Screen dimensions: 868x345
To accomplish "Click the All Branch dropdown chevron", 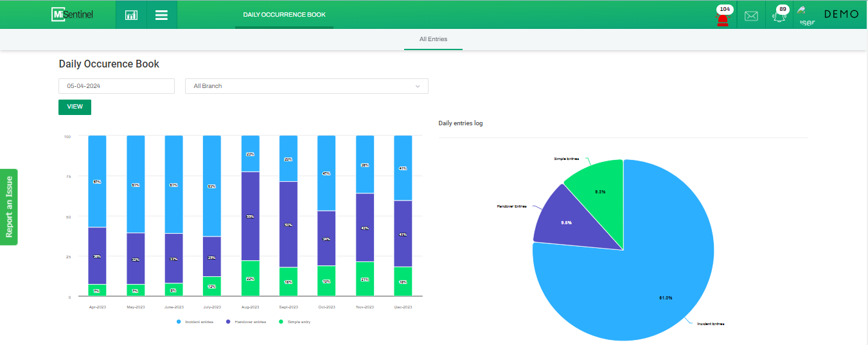I will coord(418,86).
